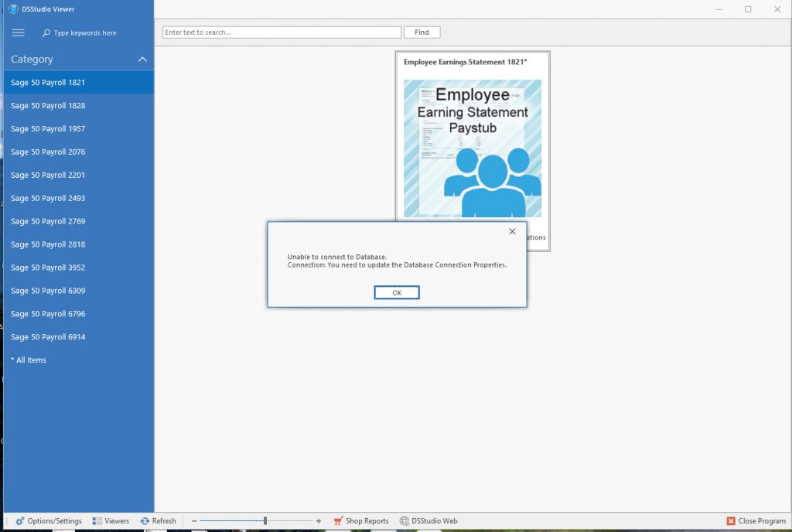This screenshot has width=792, height=532.
Task: Close the error dialog with X
Action: tap(512, 231)
